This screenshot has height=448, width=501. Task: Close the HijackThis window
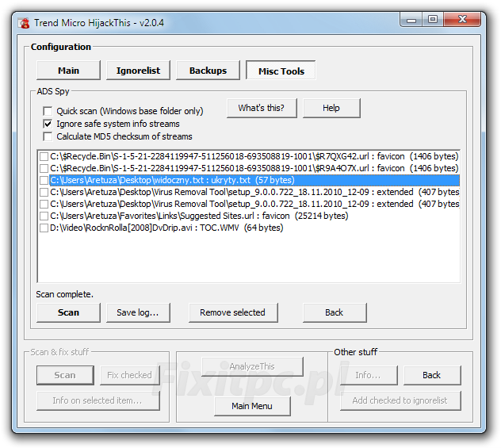pyautogui.click(x=462, y=20)
